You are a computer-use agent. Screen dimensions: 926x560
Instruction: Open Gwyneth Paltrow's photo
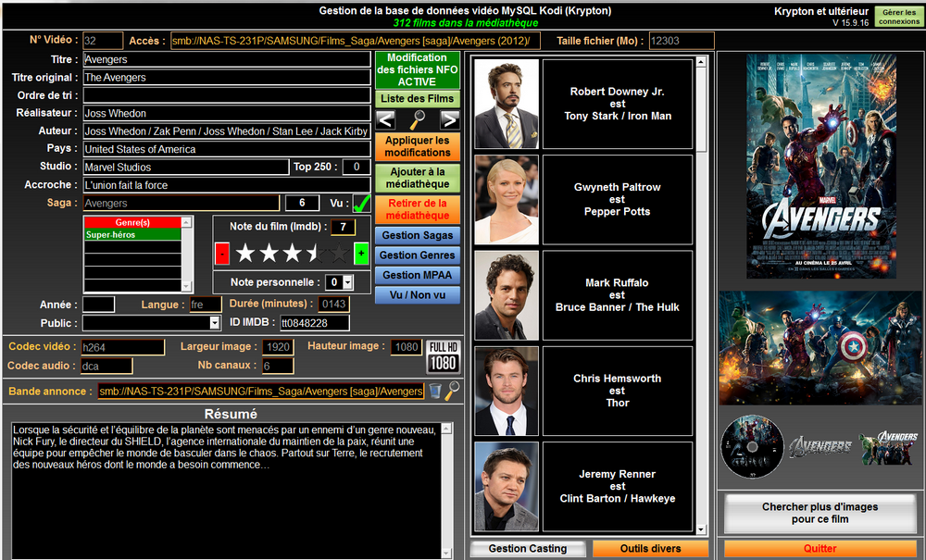(x=507, y=199)
